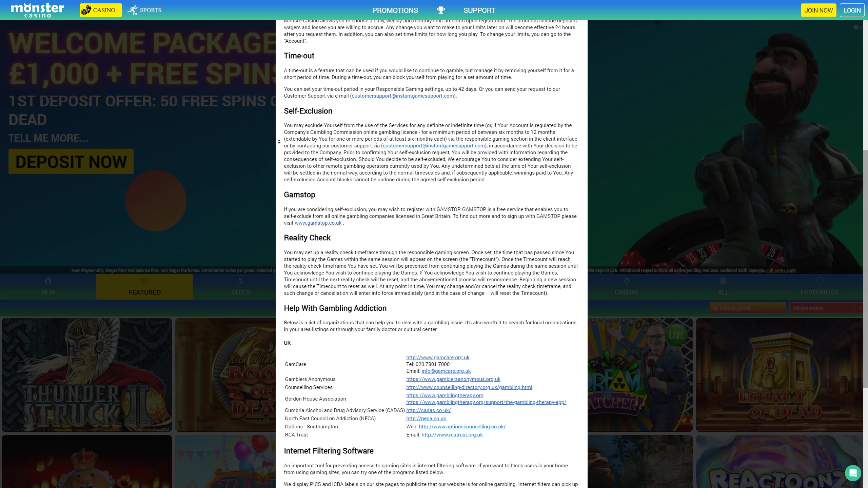
Task: Click the trophy icon in header
Action: click(x=440, y=10)
